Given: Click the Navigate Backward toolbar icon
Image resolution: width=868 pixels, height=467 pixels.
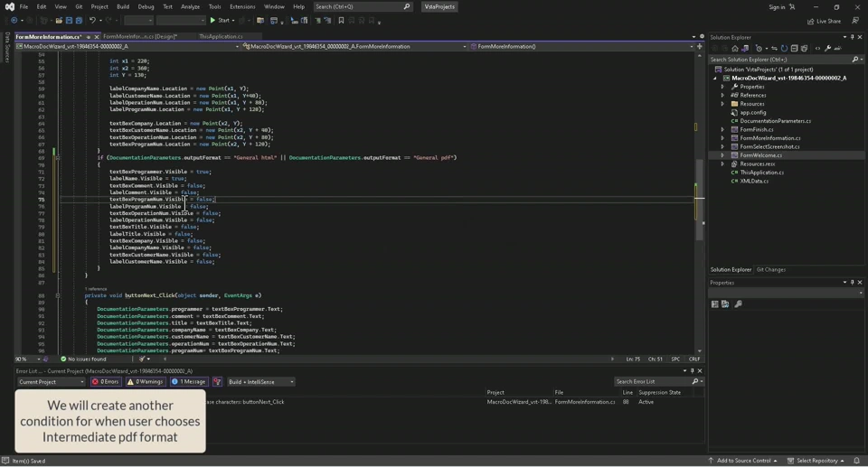Looking at the screenshot, I should (x=14, y=21).
